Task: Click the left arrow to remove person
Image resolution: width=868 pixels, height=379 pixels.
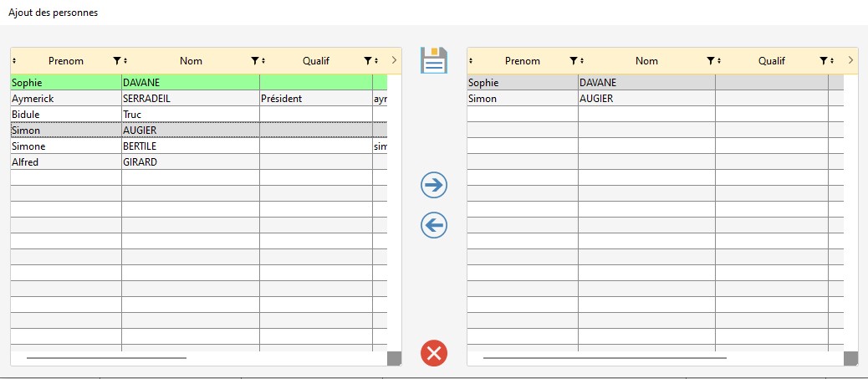Action: (x=433, y=225)
